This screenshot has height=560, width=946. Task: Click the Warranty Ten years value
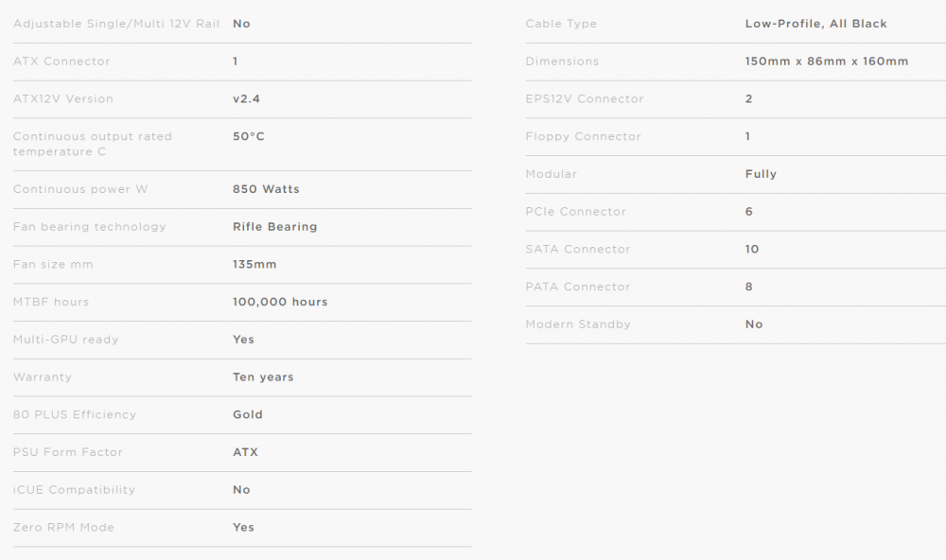tap(263, 377)
